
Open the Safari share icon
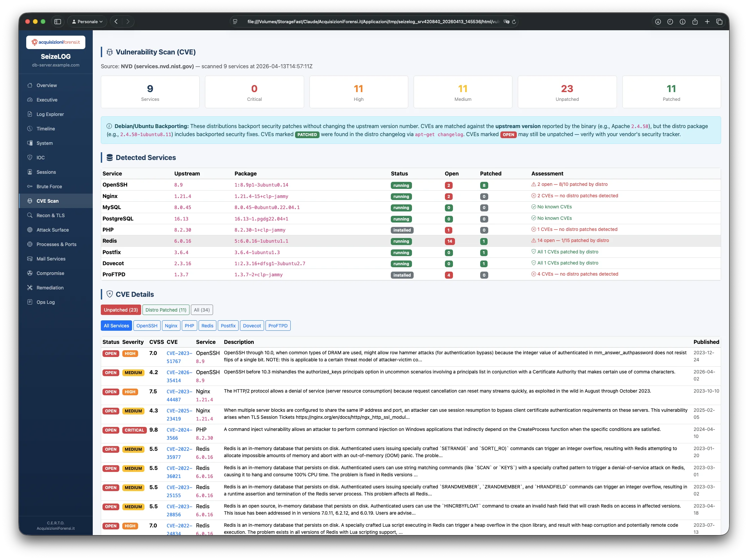(x=695, y=21)
